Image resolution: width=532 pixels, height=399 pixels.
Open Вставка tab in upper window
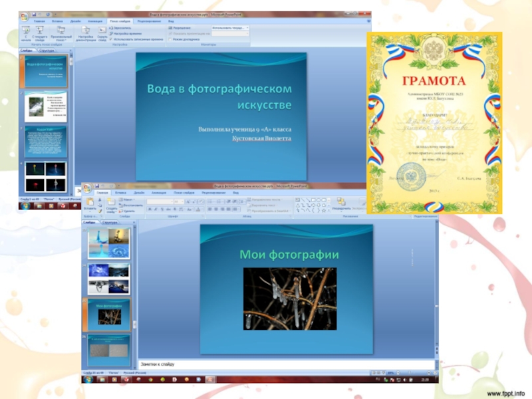pyautogui.click(x=57, y=21)
